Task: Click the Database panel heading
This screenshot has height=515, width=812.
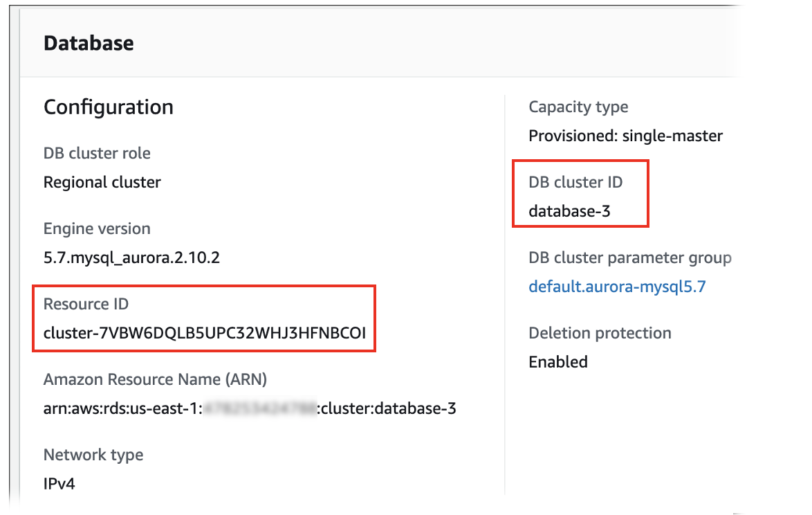Action: pyautogui.click(x=89, y=43)
